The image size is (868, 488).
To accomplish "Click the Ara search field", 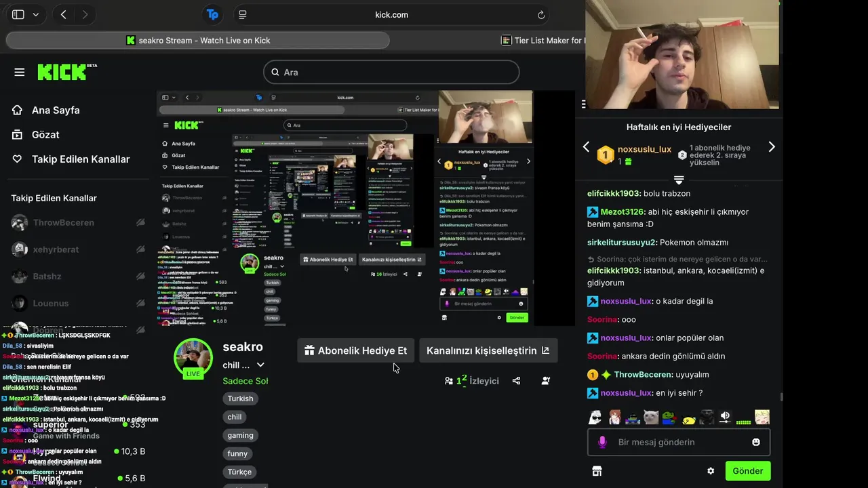I will click(391, 73).
